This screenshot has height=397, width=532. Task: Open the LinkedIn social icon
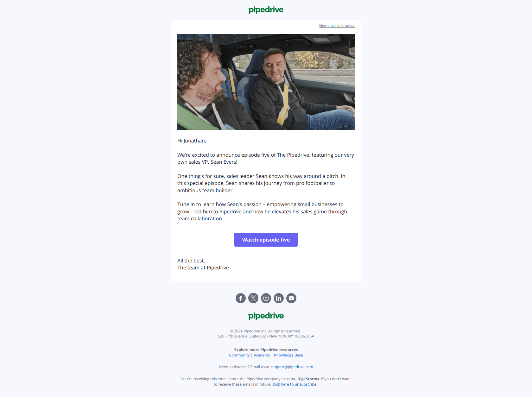point(279,298)
